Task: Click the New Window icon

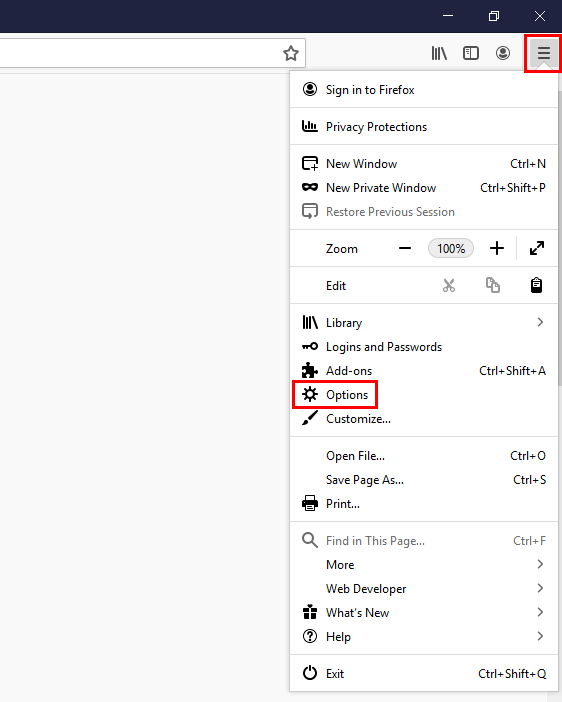Action: (310, 163)
